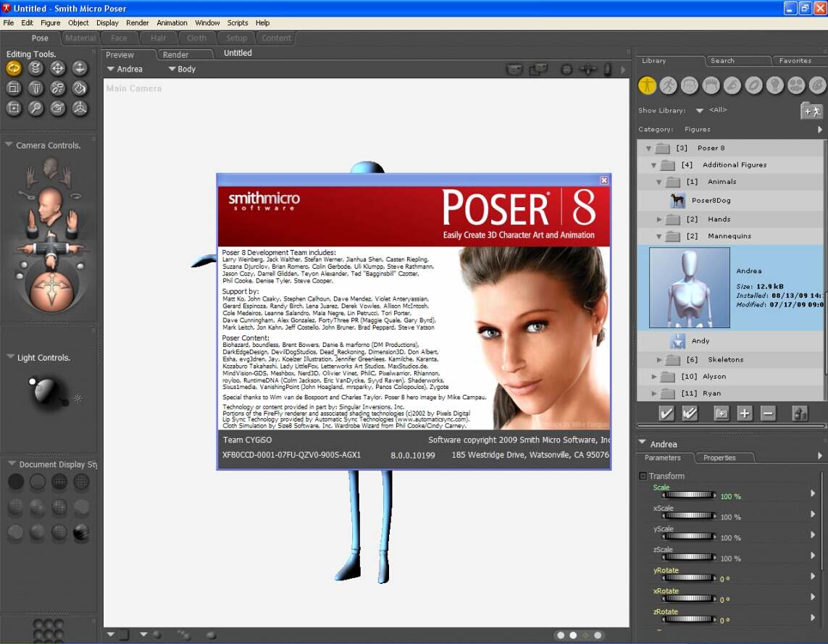This screenshot has height=644, width=828.
Task: Open the Show Library dropdown
Action: [700, 110]
